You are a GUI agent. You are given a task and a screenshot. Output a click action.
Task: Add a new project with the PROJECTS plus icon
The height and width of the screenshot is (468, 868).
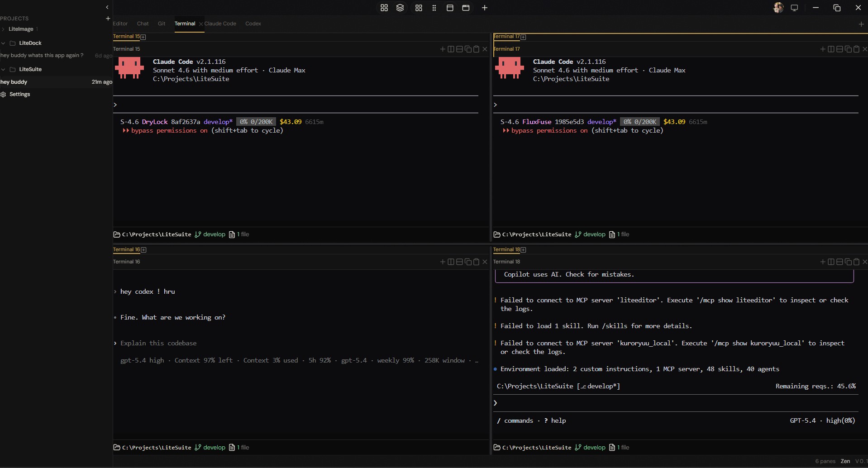[x=108, y=19]
